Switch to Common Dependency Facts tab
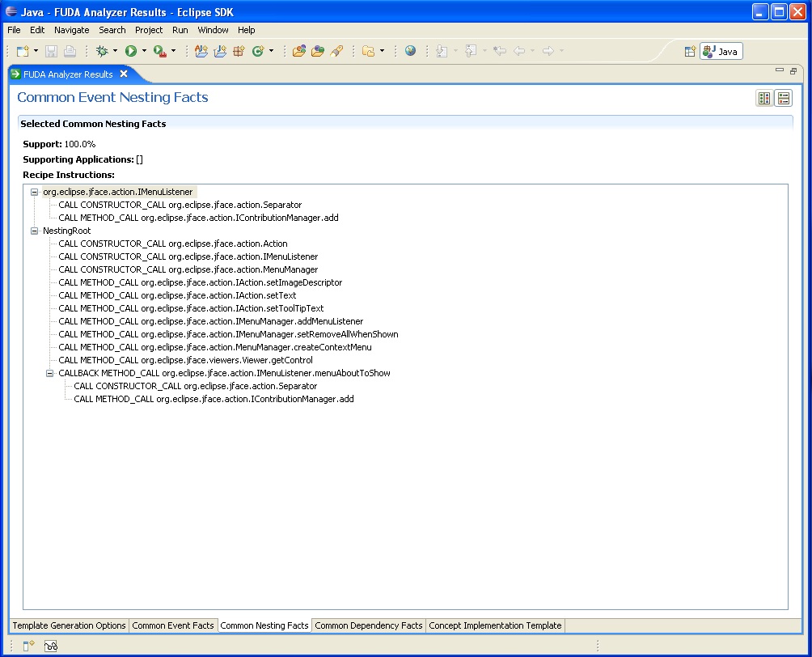The height and width of the screenshot is (657, 812). click(368, 625)
